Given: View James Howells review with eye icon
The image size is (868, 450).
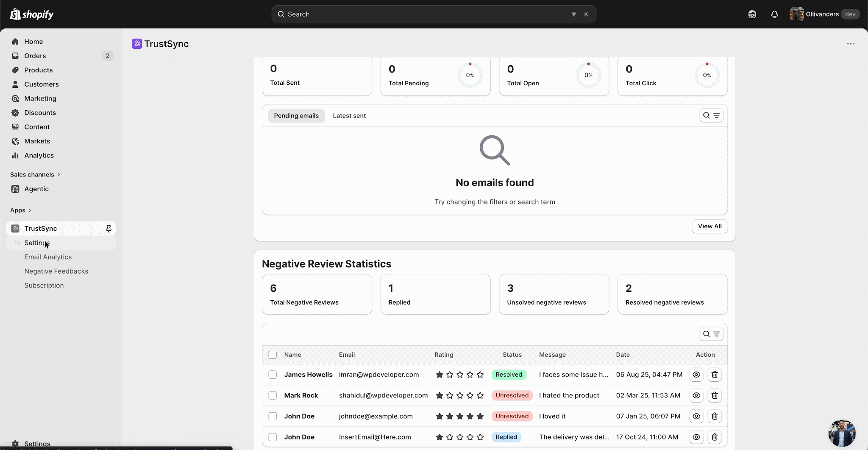Looking at the screenshot, I should tap(696, 375).
